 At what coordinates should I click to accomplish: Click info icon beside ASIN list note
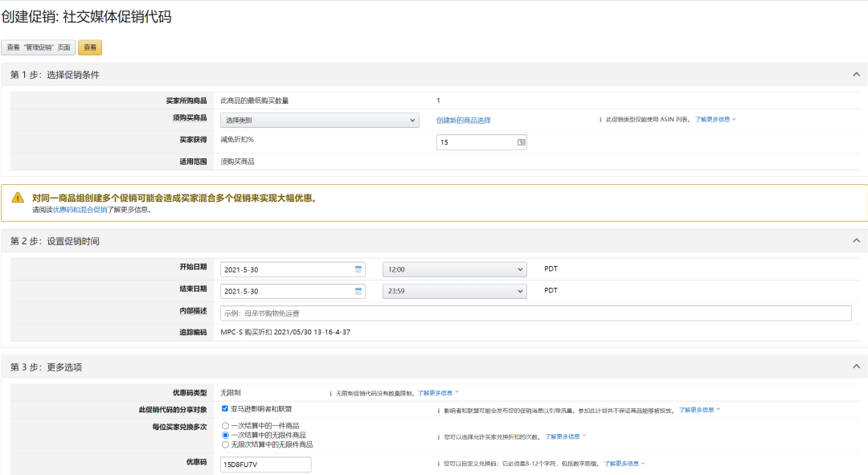pyautogui.click(x=600, y=120)
